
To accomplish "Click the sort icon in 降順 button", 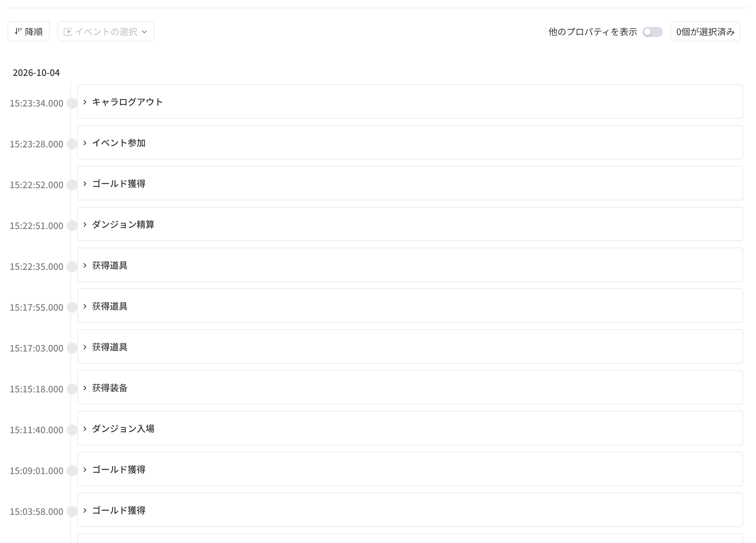I will (18, 31).
